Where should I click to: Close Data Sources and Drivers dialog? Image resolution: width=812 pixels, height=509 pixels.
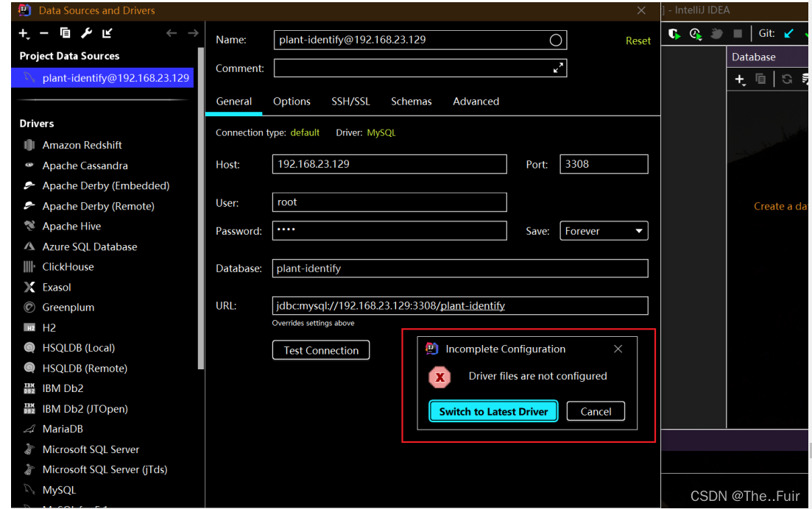tap(641, 10)
